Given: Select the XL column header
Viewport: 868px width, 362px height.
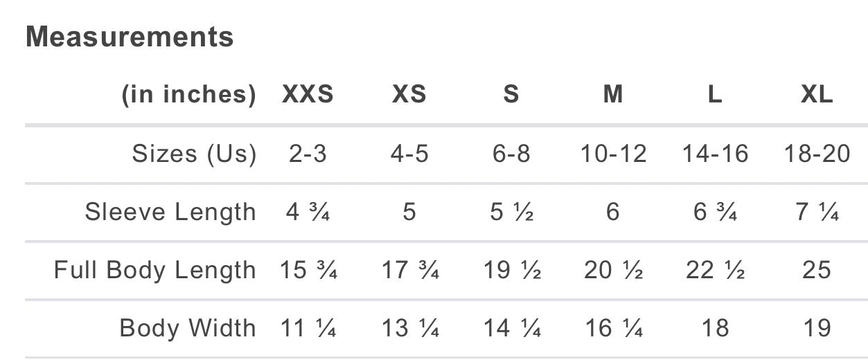Looking at the screenshot, I should (817, 94).
